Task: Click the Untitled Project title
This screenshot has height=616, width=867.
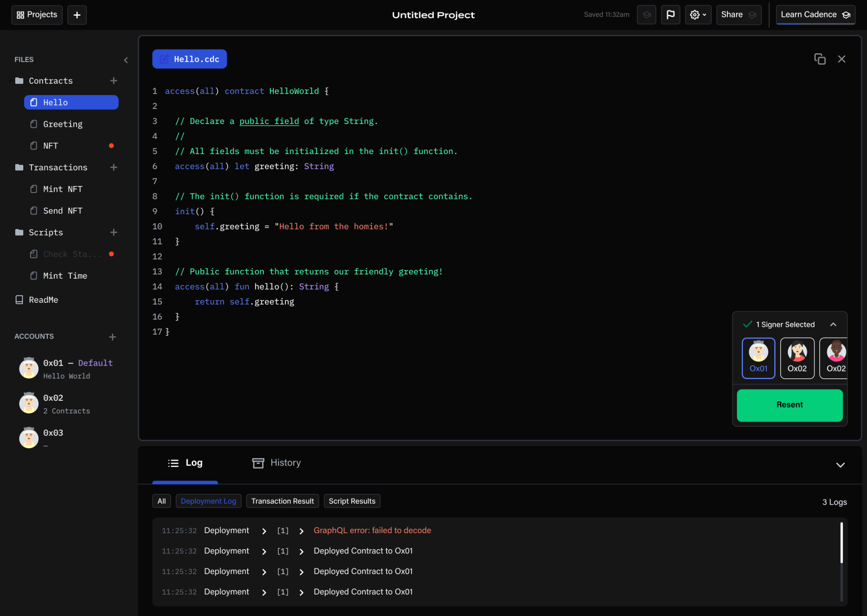Action: click(433, 15)
